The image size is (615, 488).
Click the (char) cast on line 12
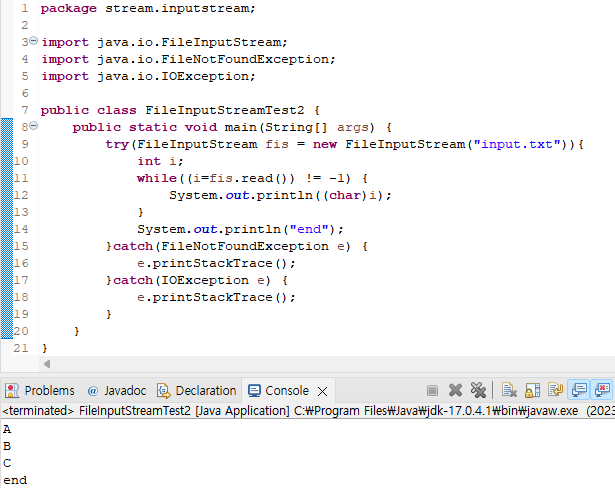[x=345, y=195]
